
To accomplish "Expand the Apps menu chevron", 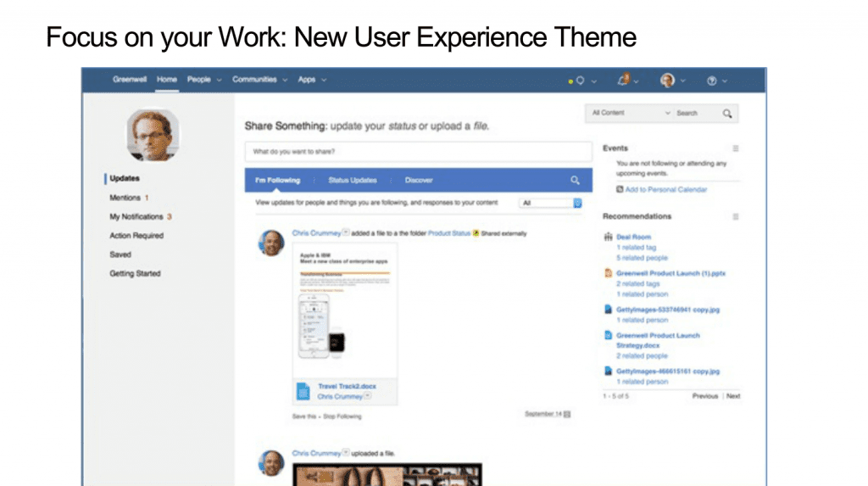I will click(324, 81).
